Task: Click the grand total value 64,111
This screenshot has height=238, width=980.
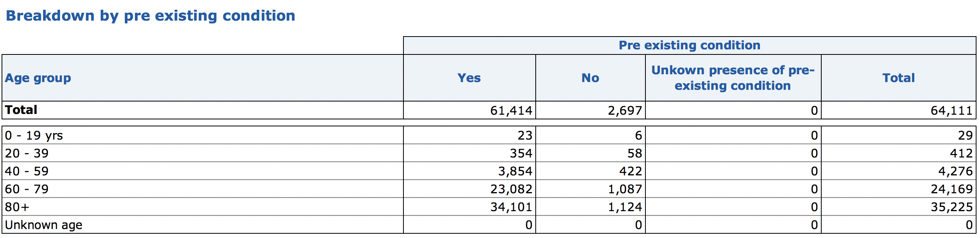Action: click(951, 111)
